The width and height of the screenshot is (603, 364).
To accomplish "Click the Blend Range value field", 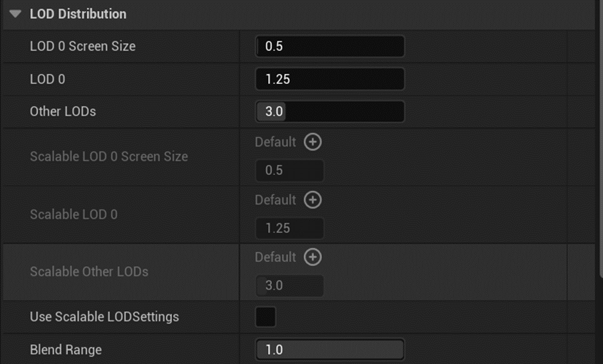I will (x=330, y=350).
